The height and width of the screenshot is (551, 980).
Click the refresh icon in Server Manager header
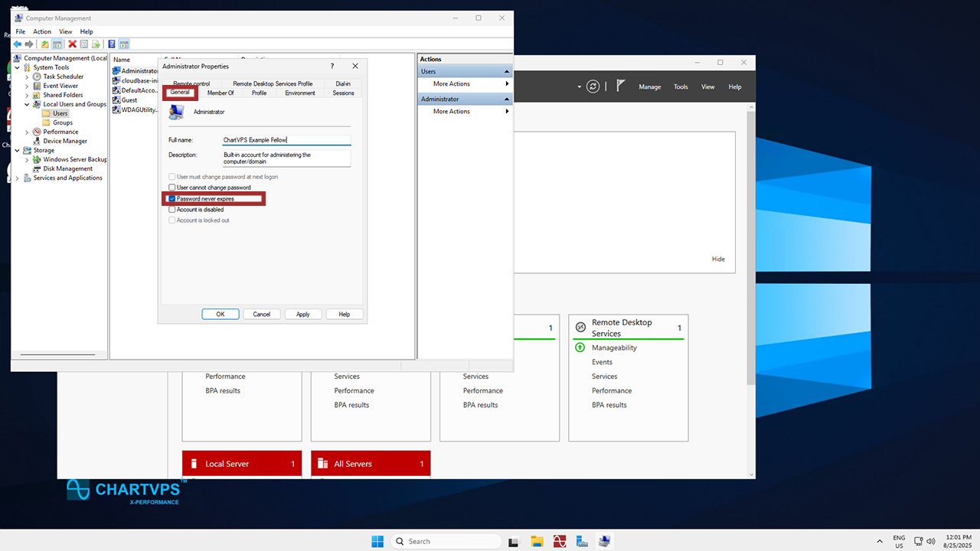click(593, 86)
